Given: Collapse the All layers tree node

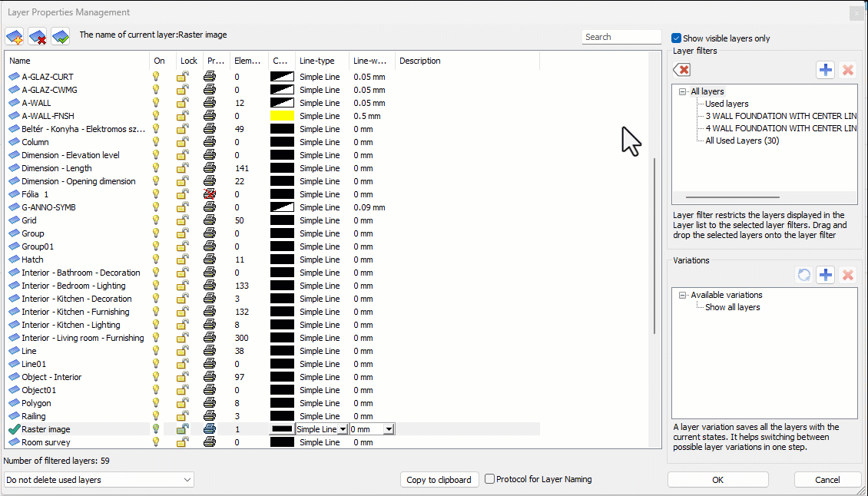Looking at the screenshot, I should coord(683,92).
